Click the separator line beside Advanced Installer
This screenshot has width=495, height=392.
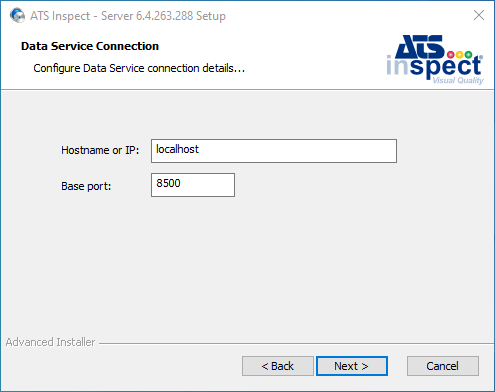coord(296,343)
